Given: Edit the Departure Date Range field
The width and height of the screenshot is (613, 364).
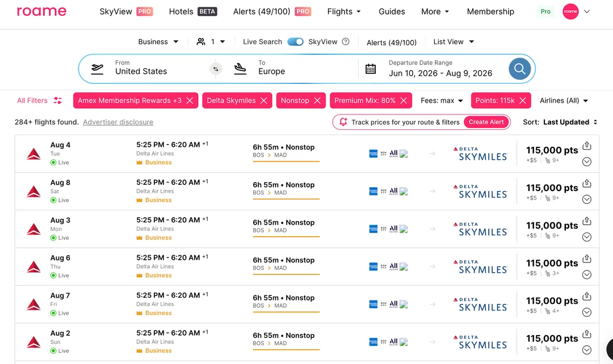Looking at the screenshot, I should pos(440,69).
